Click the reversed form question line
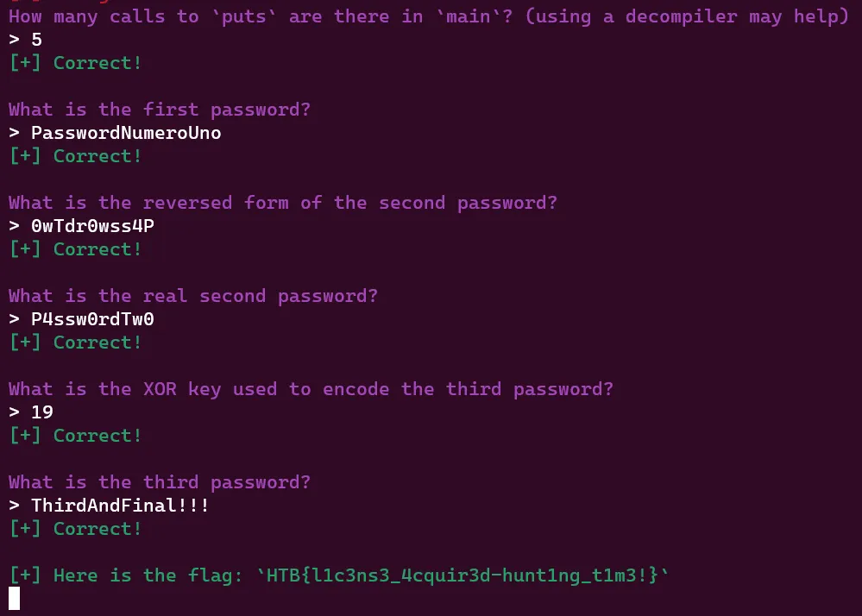 pyautogui.click(x=283, y=203)
